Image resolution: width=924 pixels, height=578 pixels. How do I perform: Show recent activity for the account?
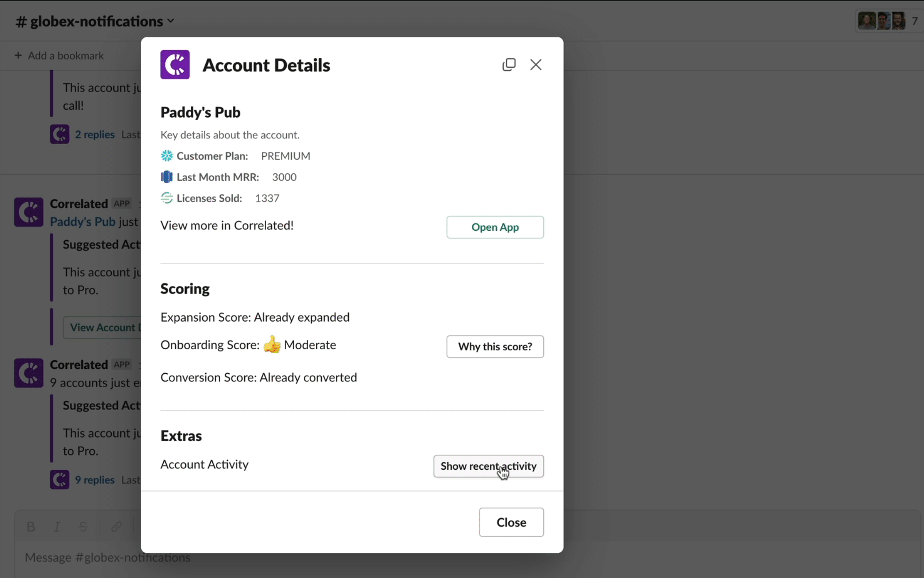point(489,466)
